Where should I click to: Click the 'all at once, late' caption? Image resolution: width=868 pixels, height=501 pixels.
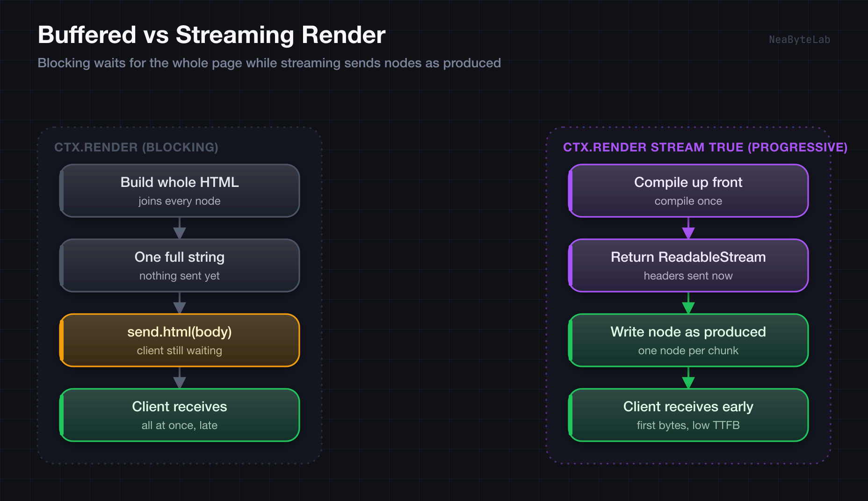[x=180, y=426]
